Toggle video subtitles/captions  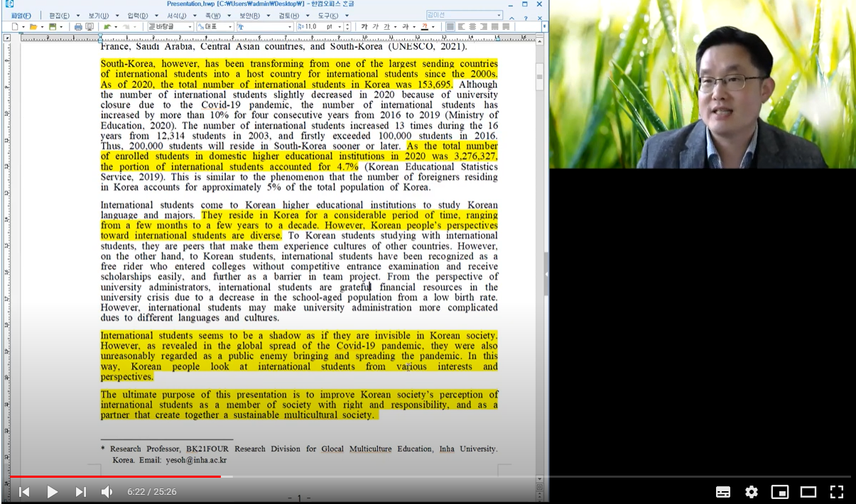coord(723,491)
